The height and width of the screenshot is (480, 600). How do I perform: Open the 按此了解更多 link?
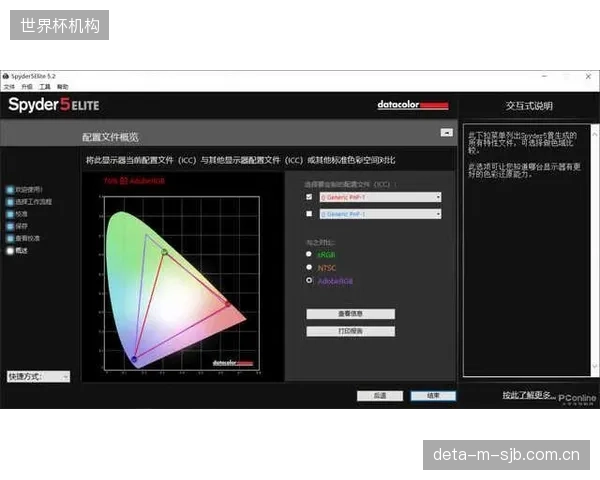528,395
